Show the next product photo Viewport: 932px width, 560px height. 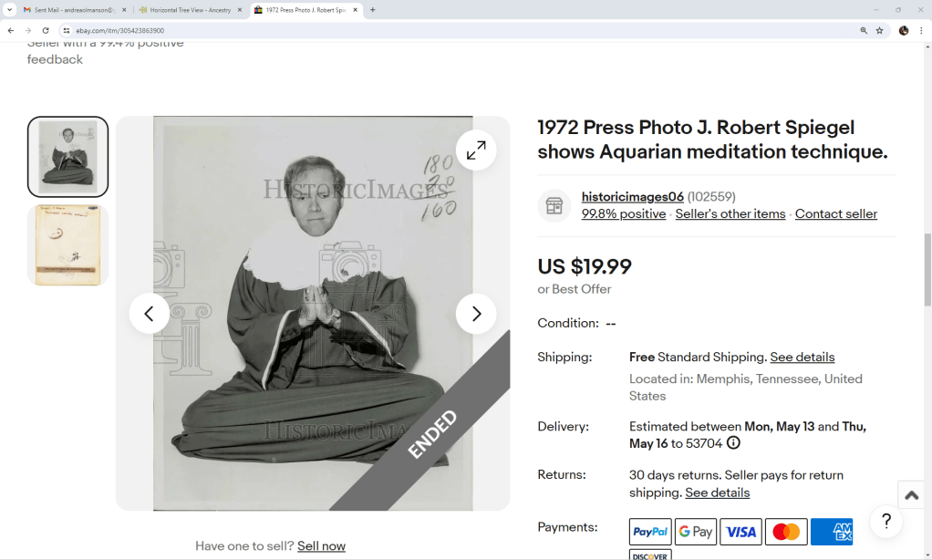click(476, 314)
